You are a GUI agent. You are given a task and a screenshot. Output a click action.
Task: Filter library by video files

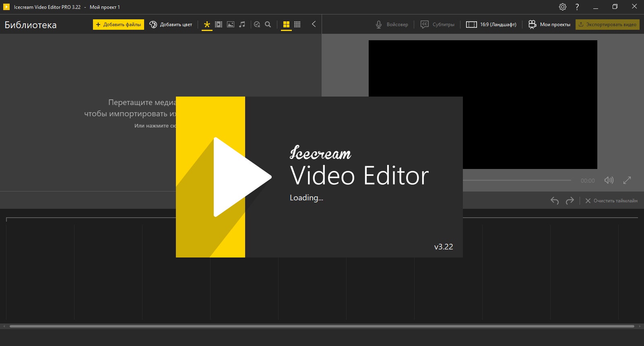coord(219,25)
